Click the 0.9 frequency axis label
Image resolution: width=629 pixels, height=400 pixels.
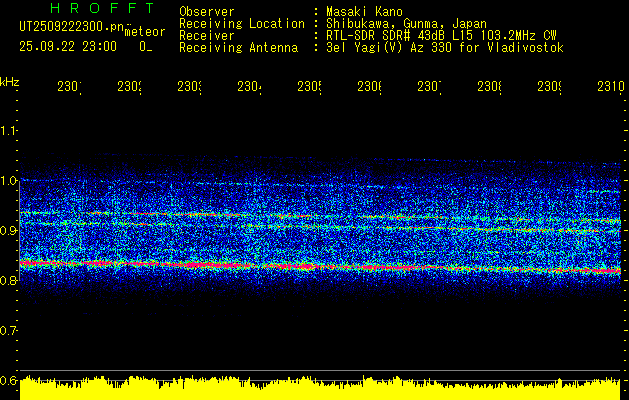8,230
